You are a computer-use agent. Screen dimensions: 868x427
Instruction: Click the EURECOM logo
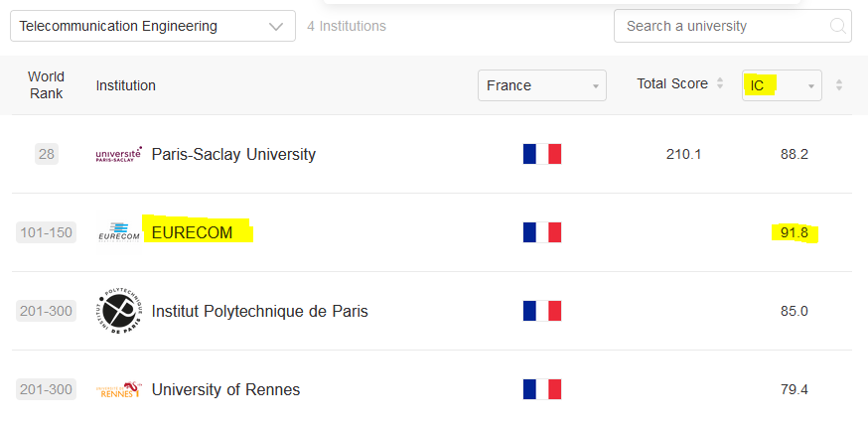tap(118, 232)
